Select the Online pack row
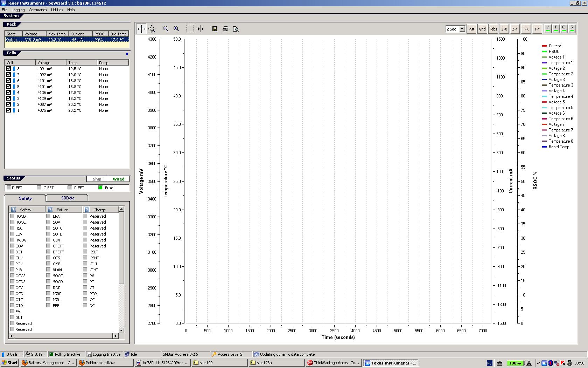 click(x=67, y=40)
